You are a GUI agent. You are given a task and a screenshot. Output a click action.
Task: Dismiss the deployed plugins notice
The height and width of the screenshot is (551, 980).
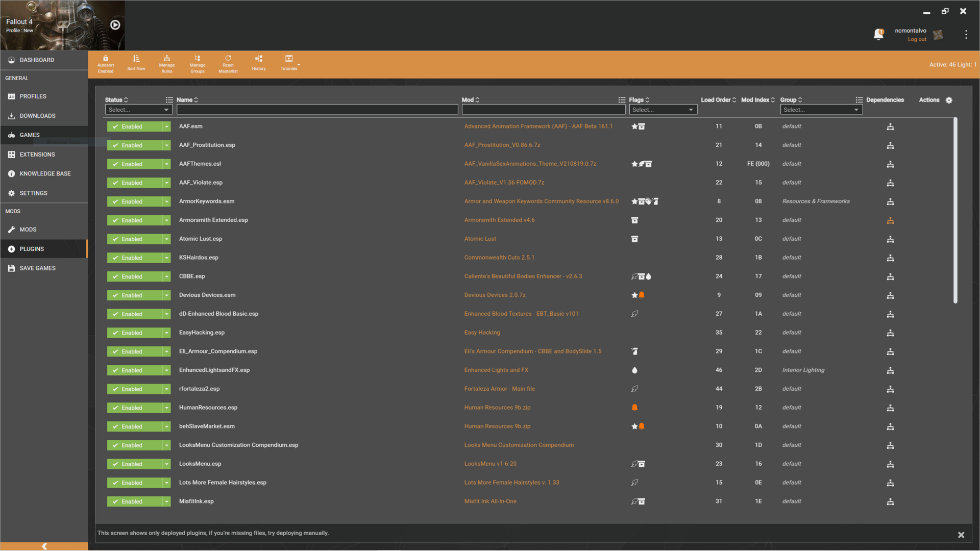pos(961,535)
